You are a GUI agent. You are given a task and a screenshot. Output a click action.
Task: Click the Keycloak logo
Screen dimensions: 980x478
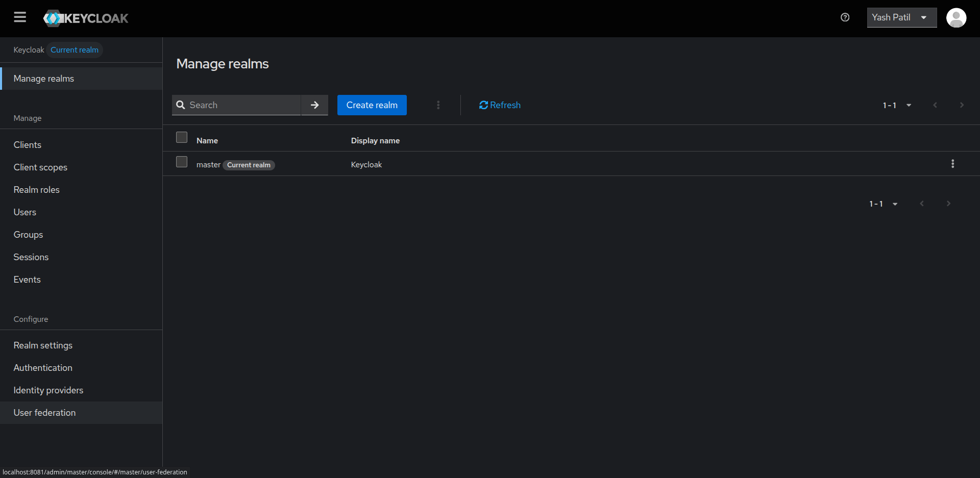tap(85, 18)
